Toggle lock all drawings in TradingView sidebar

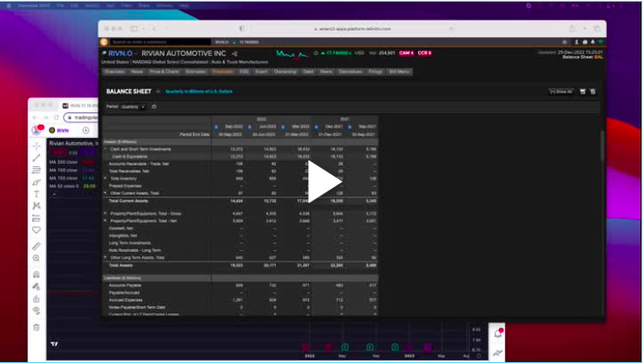click(x=36, y=298)
